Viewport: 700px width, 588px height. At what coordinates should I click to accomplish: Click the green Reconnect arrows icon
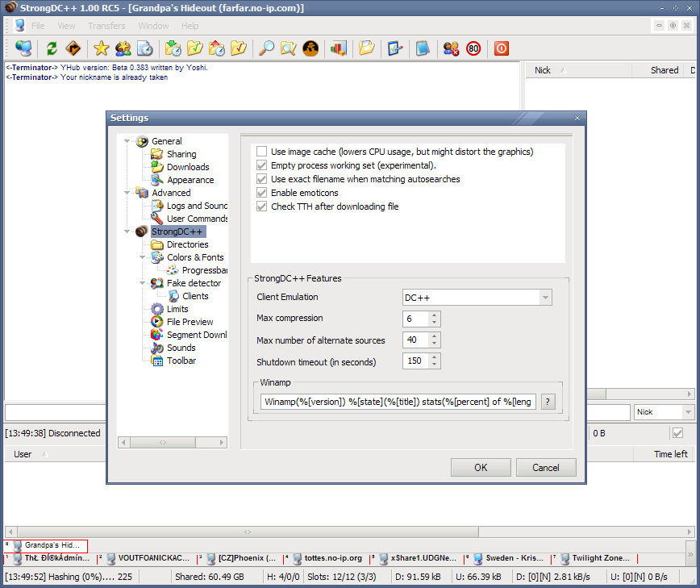tap(52, 48)
